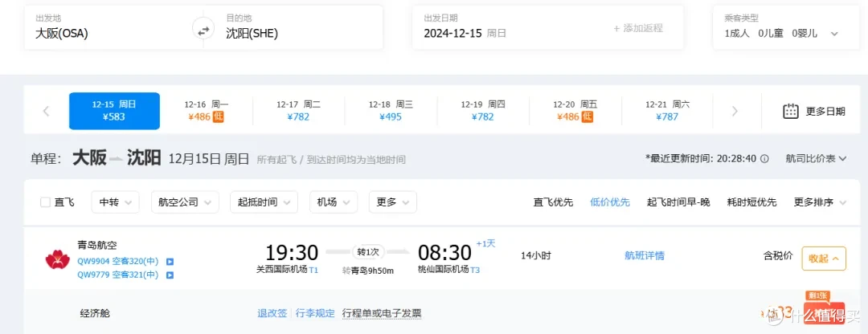Viewport: 868px width, 334px height.
Task: Open the 起抵时间 time filter dropdown
Action: click(264, 202)
